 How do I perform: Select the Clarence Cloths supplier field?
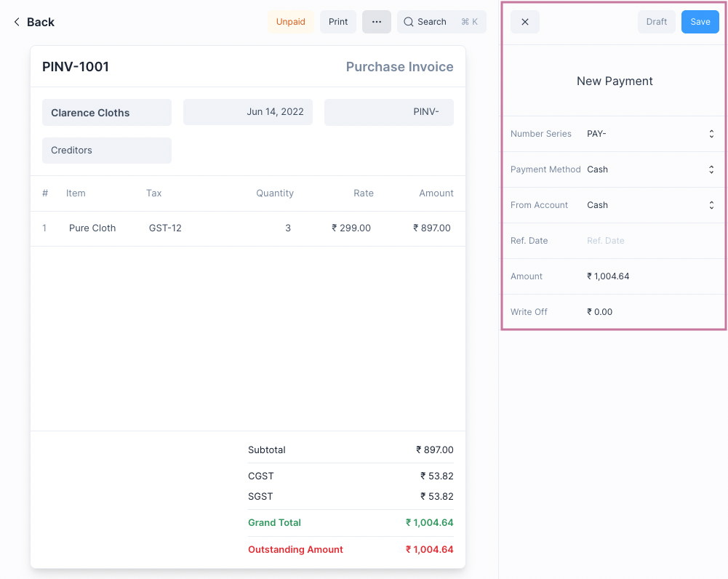point(107,113)
